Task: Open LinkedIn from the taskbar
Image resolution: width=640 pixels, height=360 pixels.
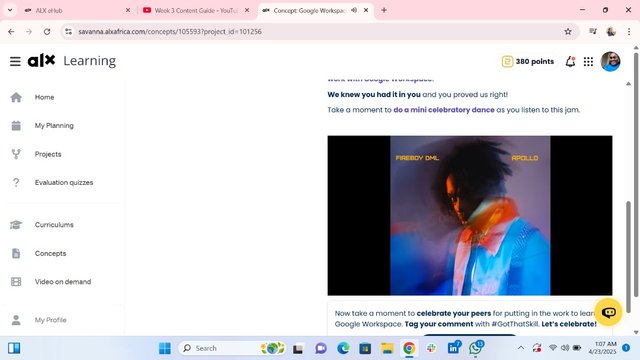Action: point(453,348)
